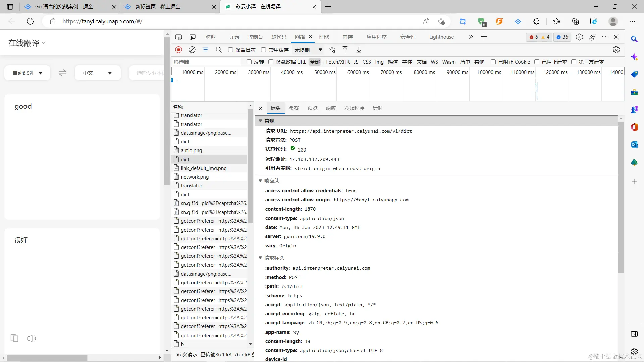Viewport: 644px width, 362px height.
Task: Toggle hide data URLs checkbox
Action: click(x=271, y=62)
